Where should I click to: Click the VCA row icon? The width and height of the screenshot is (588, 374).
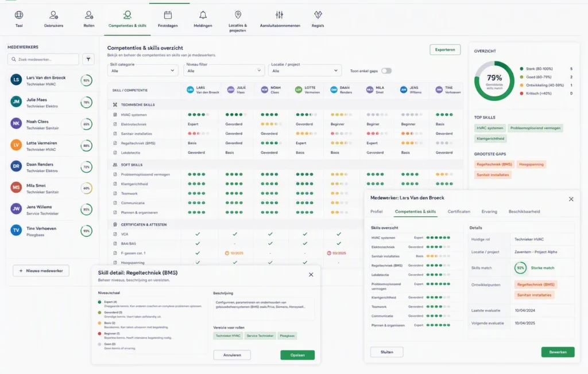pos(115,234)
